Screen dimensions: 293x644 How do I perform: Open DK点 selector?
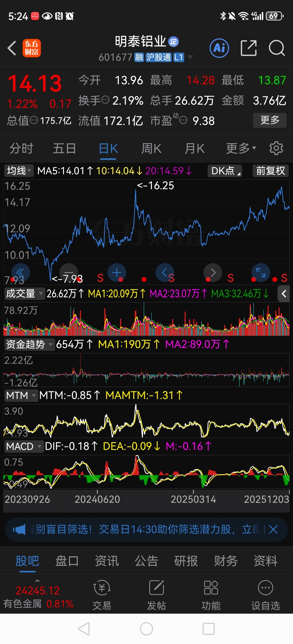[225, 171]
